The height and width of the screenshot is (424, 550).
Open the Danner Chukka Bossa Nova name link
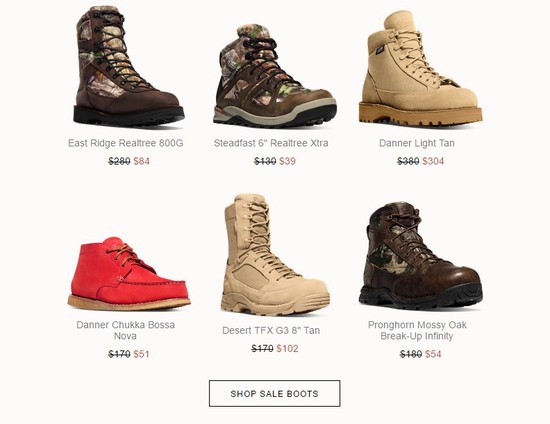click(126, 330)
